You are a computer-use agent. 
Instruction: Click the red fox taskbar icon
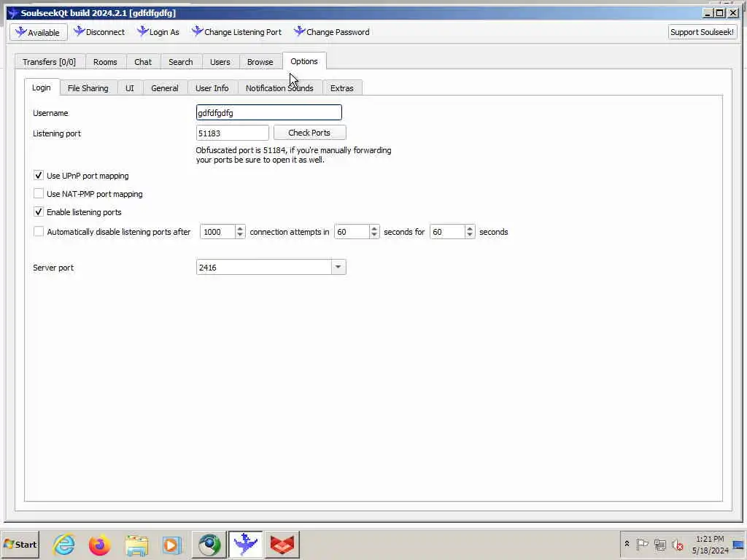[x=282, y=545]
